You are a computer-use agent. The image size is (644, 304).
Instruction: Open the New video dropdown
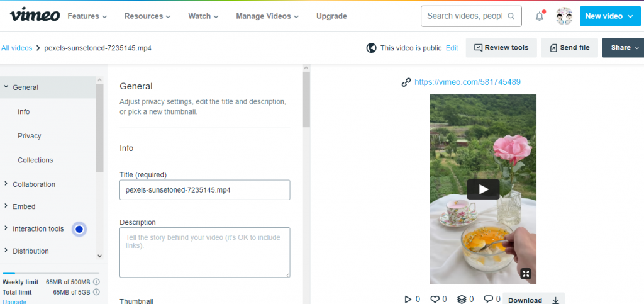coord(610,16)
